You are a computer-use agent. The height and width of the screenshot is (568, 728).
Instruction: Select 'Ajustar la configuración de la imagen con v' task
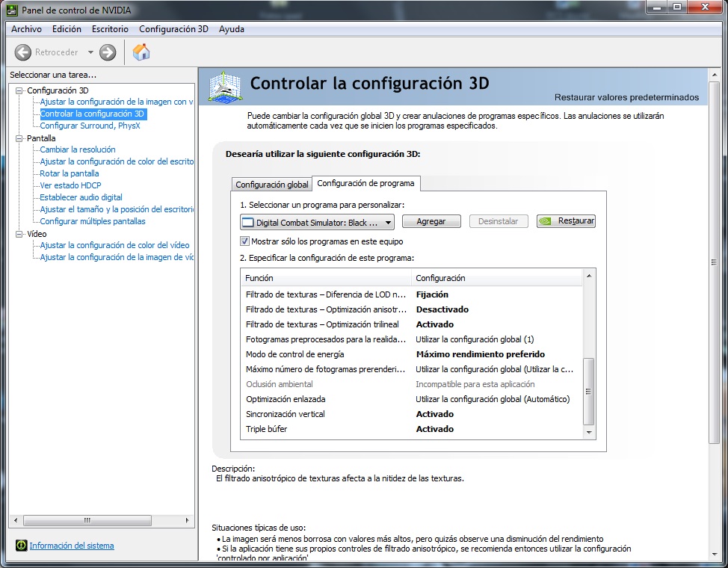117,102
